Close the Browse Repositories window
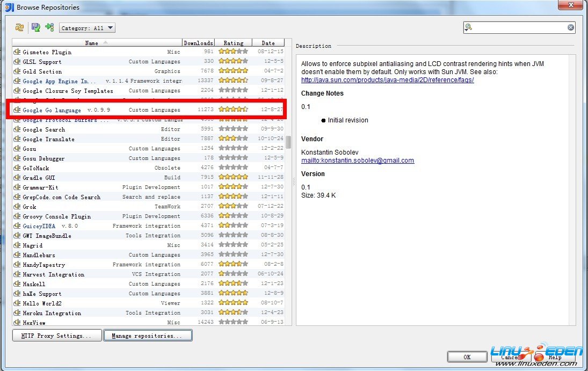 pos(570,5)
